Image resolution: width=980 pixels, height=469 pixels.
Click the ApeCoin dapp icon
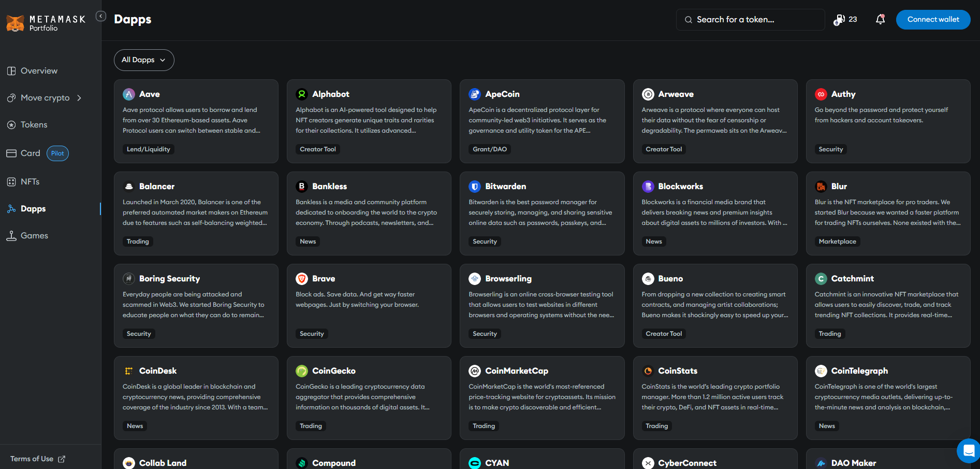(475, 94)
